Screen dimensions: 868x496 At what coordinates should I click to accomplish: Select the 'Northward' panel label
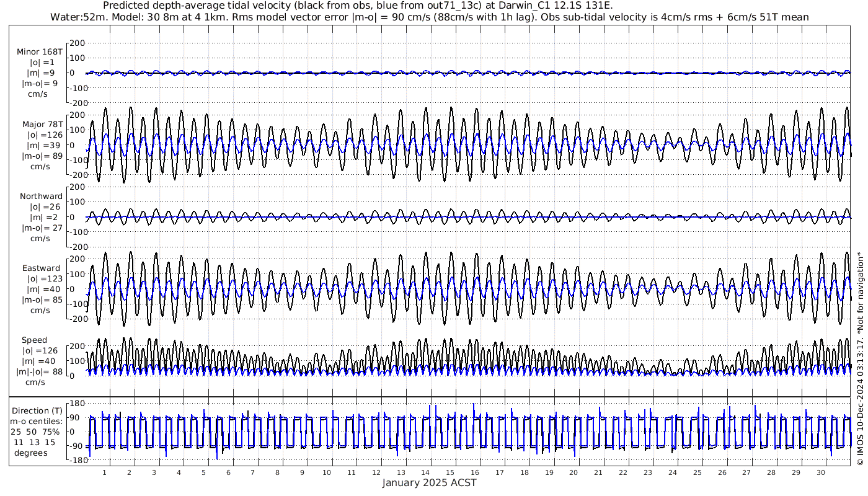[x=41, y=196]
